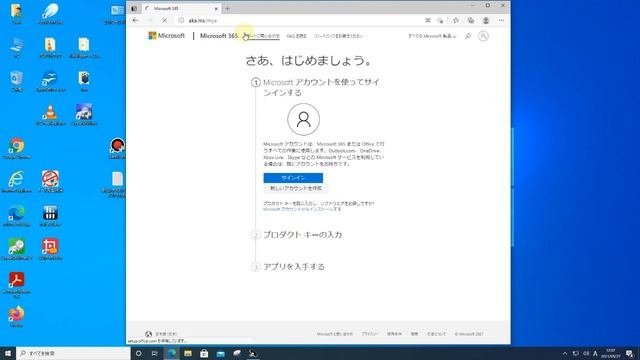This screenshot has height=360, width=640.
Task: Click the browser back arrow
Action: [x=136, y=20]
